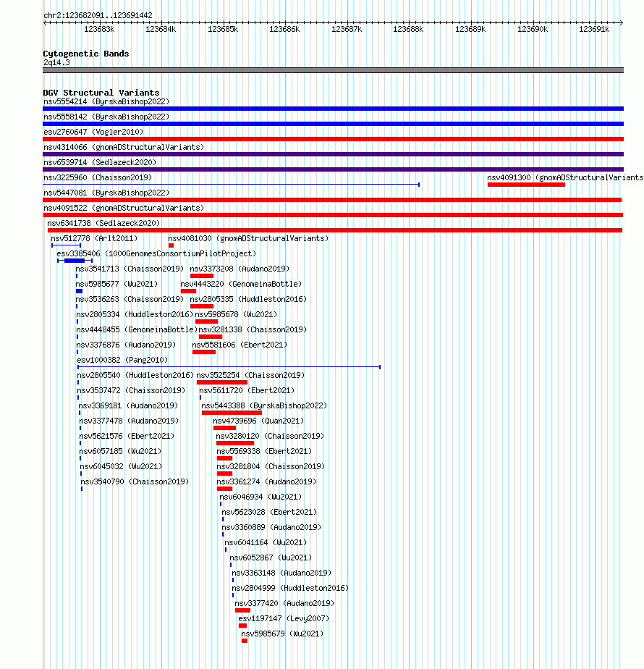Click the nsv512778 (Arlt2011) label
The height and width of the screenshot is (669, 644).
[94, 238]
